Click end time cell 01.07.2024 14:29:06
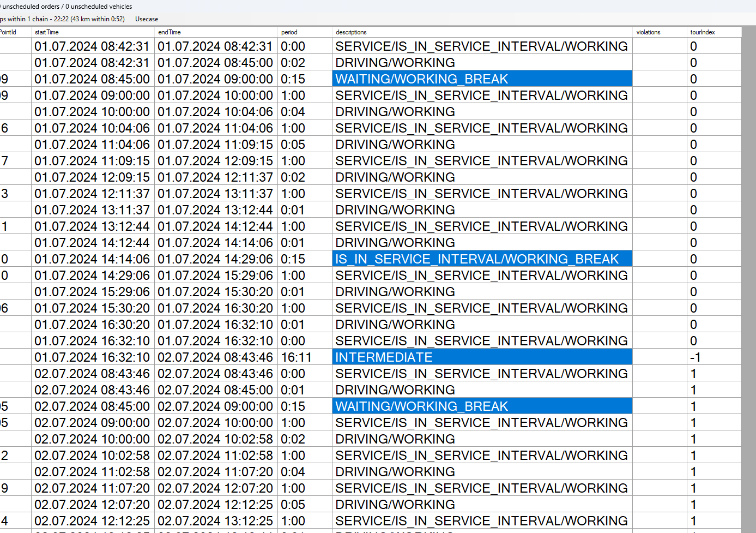Image resolution: width=756 pixels, height=533 pixels. coord(215,259)
